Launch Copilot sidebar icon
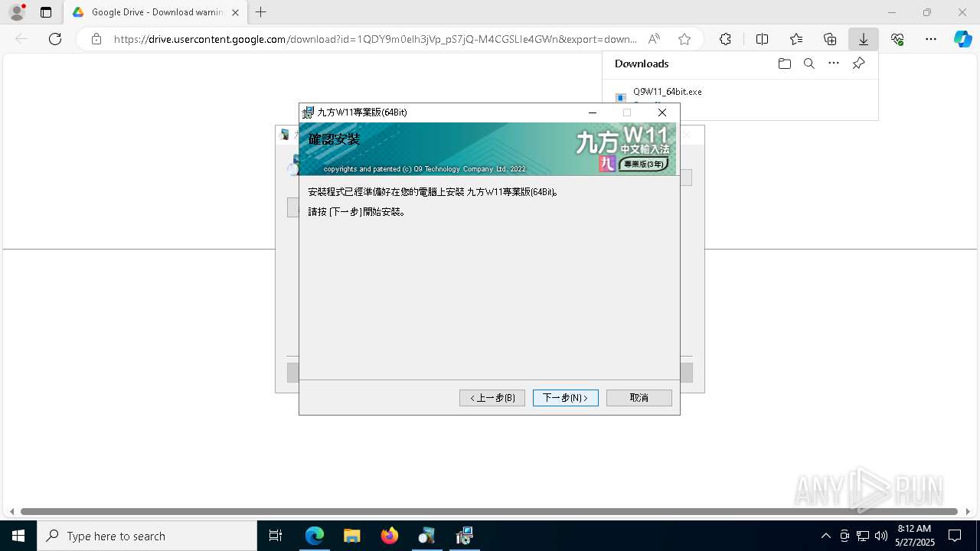 coord(963,39)
